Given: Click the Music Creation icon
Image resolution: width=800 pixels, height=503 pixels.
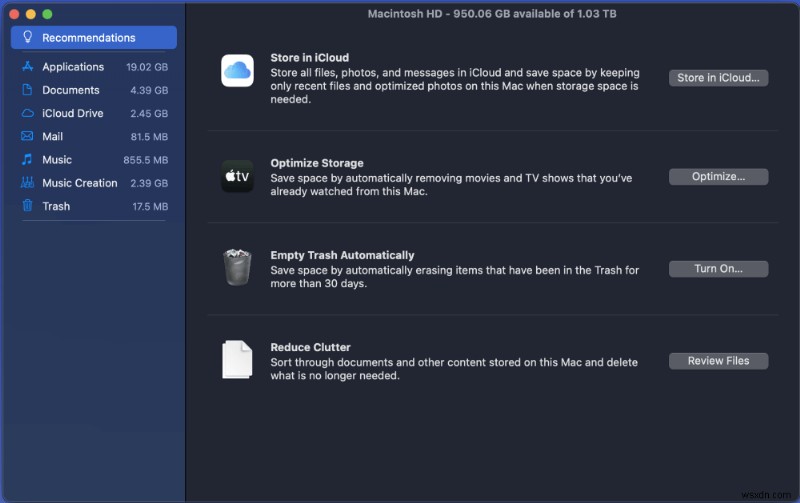Looking at the screenshot, I should [28, 183].
